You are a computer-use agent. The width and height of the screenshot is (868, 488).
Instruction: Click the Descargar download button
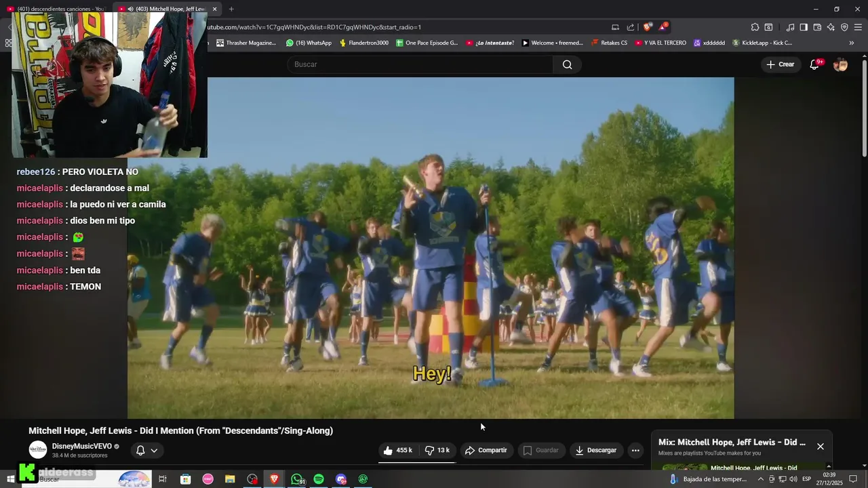(x=596, y=450)
